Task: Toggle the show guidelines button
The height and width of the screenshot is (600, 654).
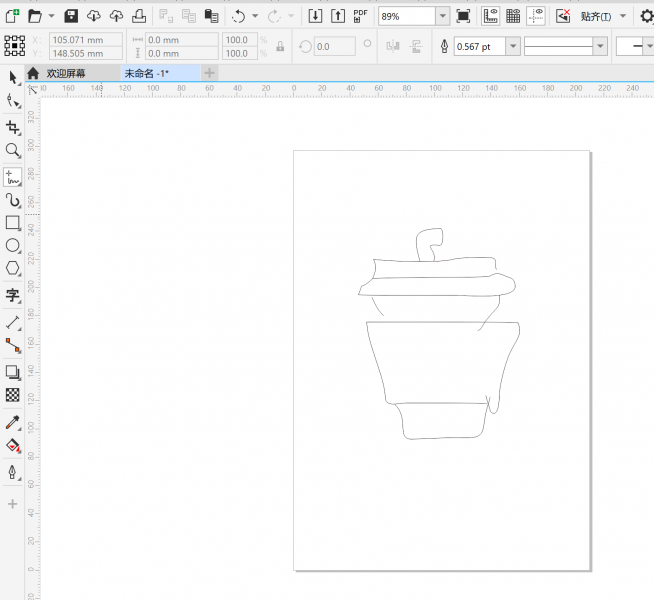Action: click(x=537, y=16)
